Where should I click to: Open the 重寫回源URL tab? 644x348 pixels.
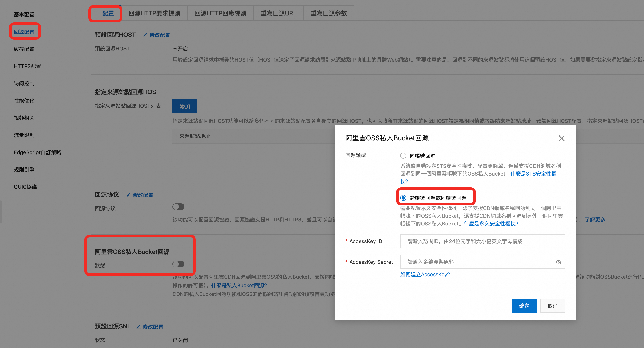(x=278, y=13)
